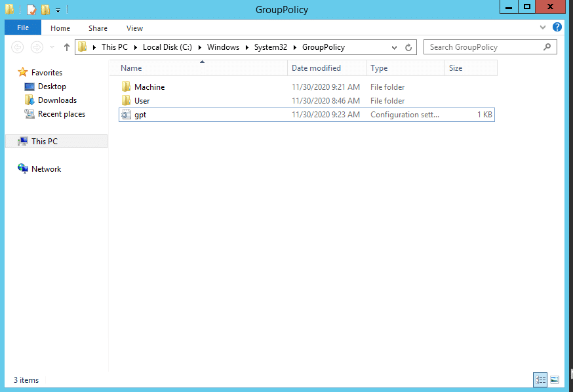Image resolution: width=573 pixels, height=392 pixels.
Task: Click in the Search GroupPolicy field
Action: point(485,47)
